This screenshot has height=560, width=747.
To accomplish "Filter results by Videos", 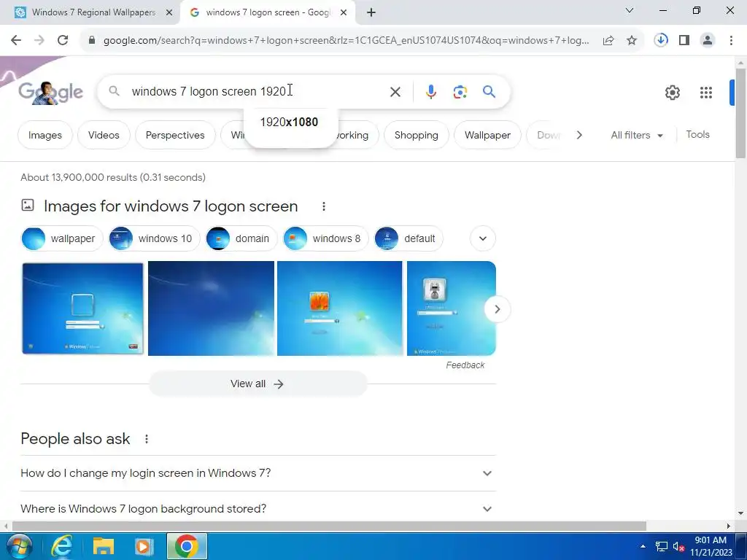I will [104, 135].
